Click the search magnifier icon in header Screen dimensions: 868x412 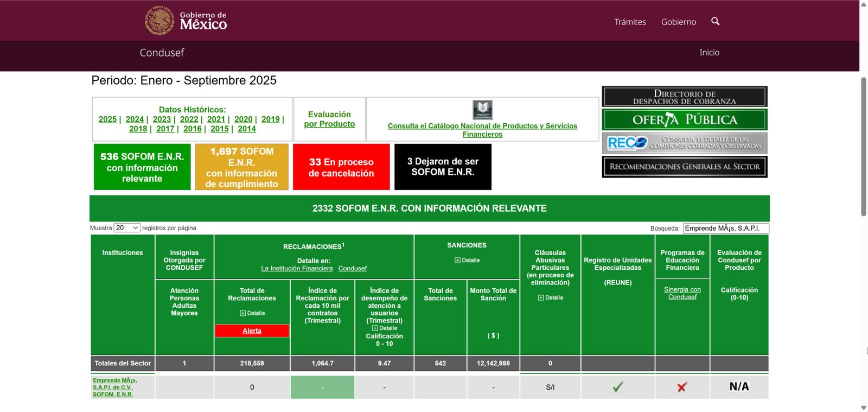pos(715,21)
